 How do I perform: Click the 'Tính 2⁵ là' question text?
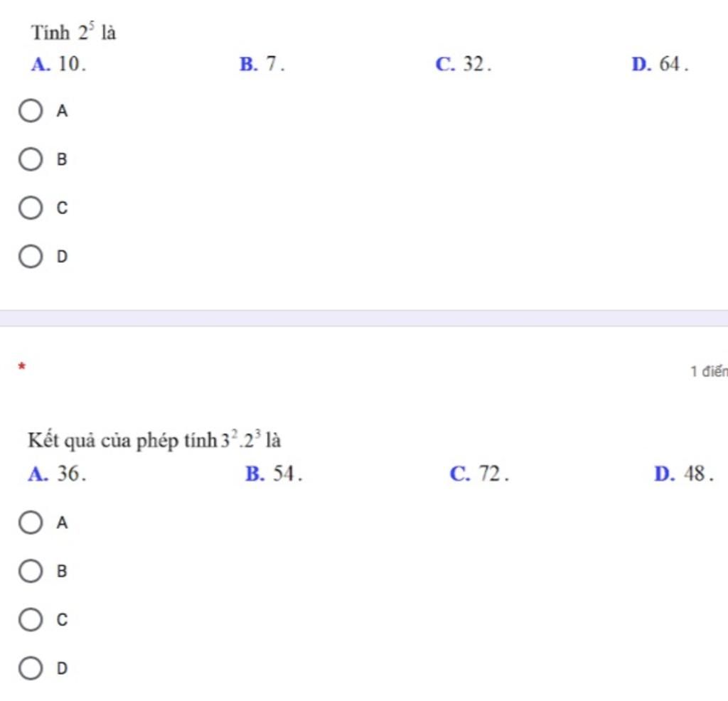(x=73, y=32)
